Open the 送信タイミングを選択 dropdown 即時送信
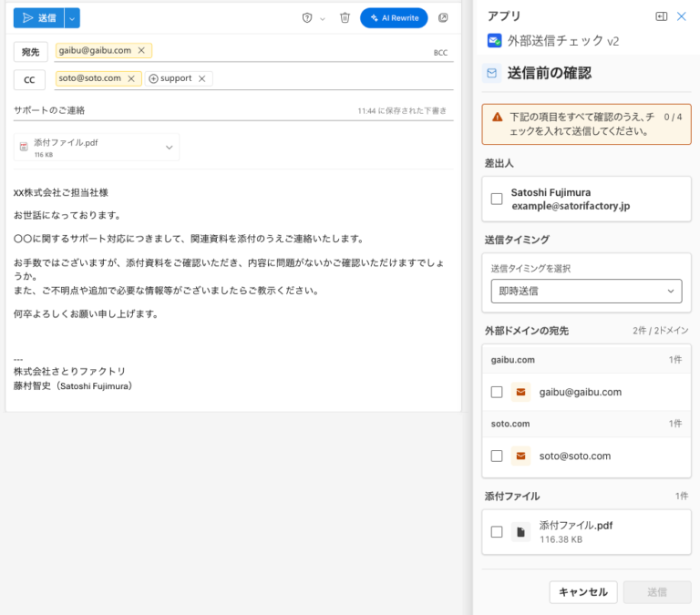This screenshot has height=615, width=700. coord(586,291)
